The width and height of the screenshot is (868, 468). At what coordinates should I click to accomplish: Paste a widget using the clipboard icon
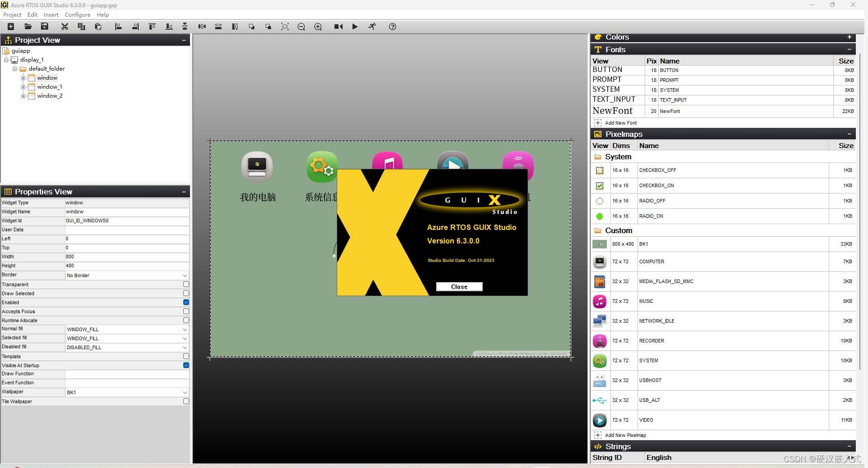(x=98, y=27)
